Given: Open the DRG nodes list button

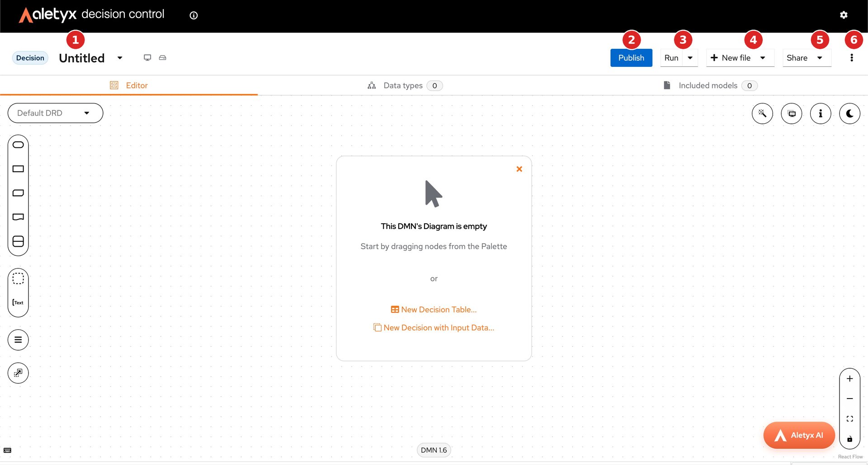Looking at the screenshot, I should click(18, 340).
